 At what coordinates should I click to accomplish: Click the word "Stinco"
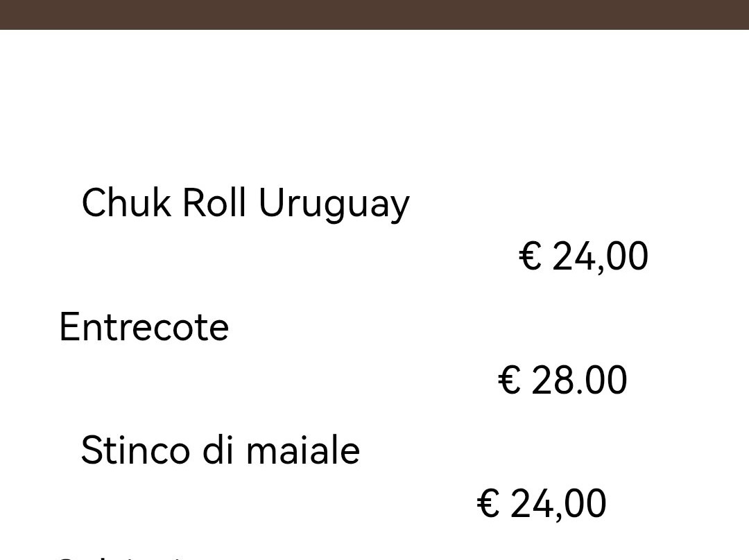136,450
